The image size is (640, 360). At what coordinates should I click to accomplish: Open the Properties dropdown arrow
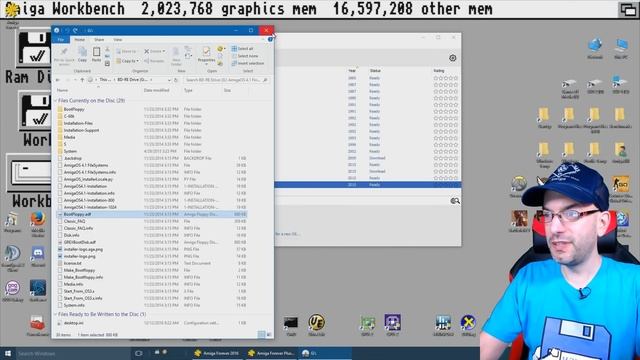point(206,64)
